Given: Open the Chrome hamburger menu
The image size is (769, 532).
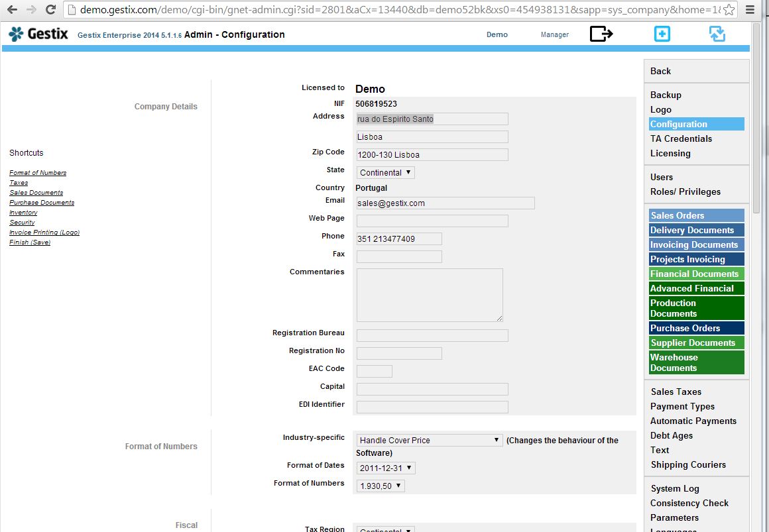Looking at the screenshot, I should pyautogui.click(x=750, y=9).
